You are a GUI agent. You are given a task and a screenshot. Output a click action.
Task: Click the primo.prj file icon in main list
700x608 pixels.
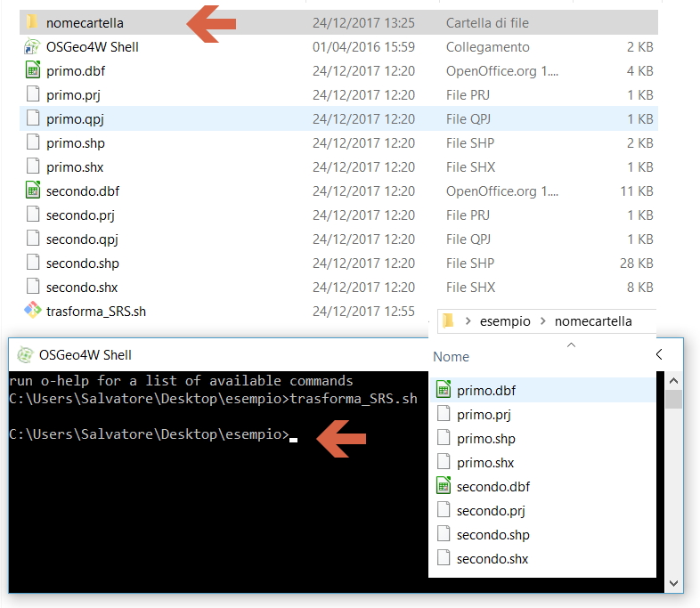(x=32, y=94)
